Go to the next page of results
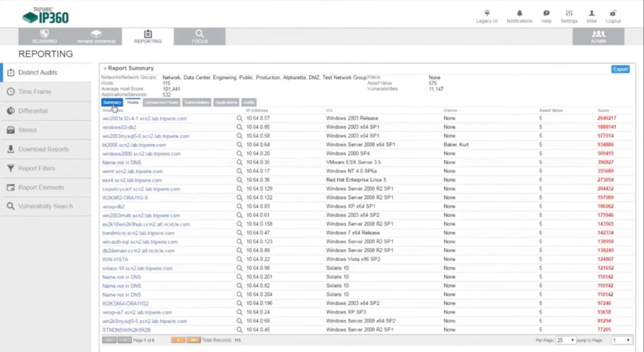The height and width of the screenshot is (352, 644). pyautogui.click(x=178, y=340)
